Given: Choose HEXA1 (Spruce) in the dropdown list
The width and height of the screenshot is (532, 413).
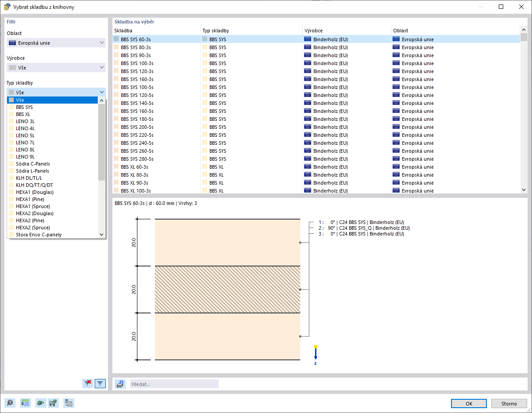Looking at the screenshot, I should point(53,206).
